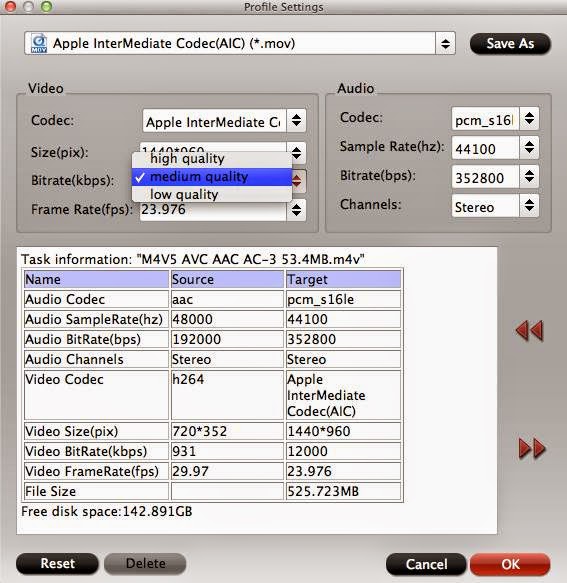Click the Audio Codec field pcm_s16l
This screenshot has height=583, width=567.
click(485, 119)
